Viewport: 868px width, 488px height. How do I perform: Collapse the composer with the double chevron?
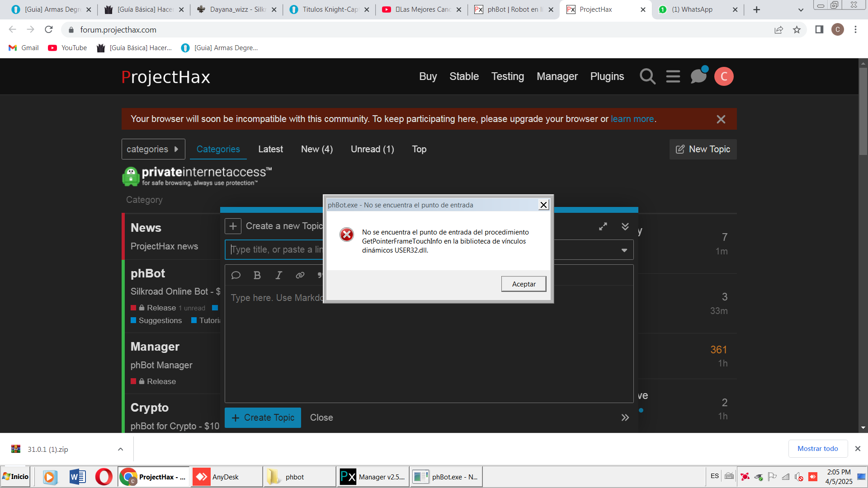(x=625, y=226)
